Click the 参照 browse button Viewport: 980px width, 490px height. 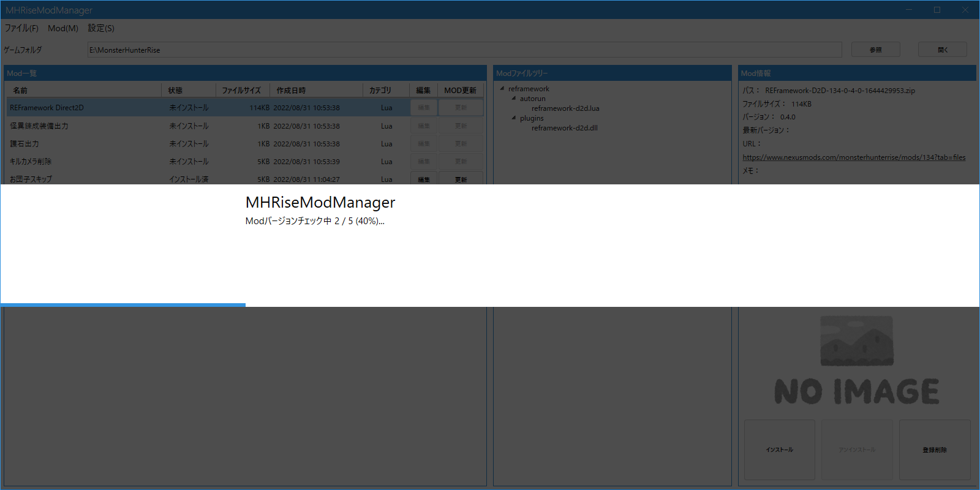pyautogui.click(x=876, y=50)
